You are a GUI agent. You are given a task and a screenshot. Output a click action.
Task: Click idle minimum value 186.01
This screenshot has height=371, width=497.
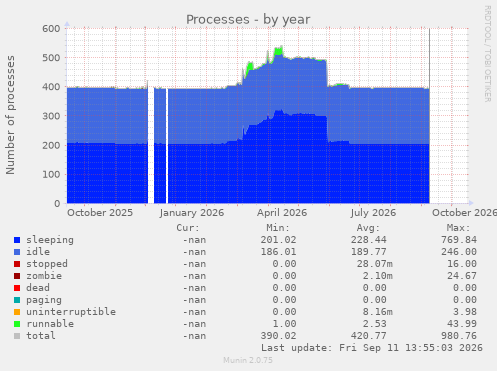click(x=278, y=252)
